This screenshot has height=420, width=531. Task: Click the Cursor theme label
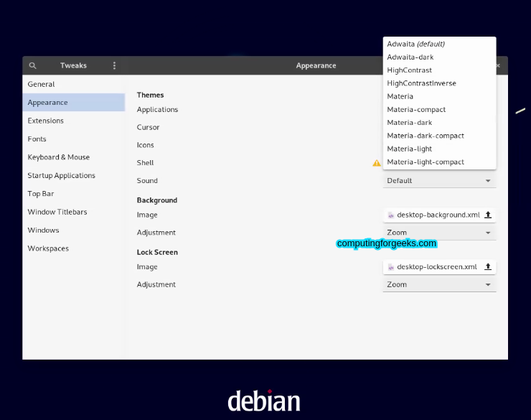[148, 127]
